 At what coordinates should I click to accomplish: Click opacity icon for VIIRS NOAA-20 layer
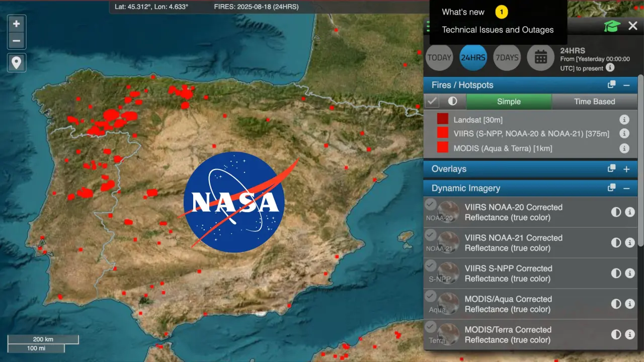point(615,212)
